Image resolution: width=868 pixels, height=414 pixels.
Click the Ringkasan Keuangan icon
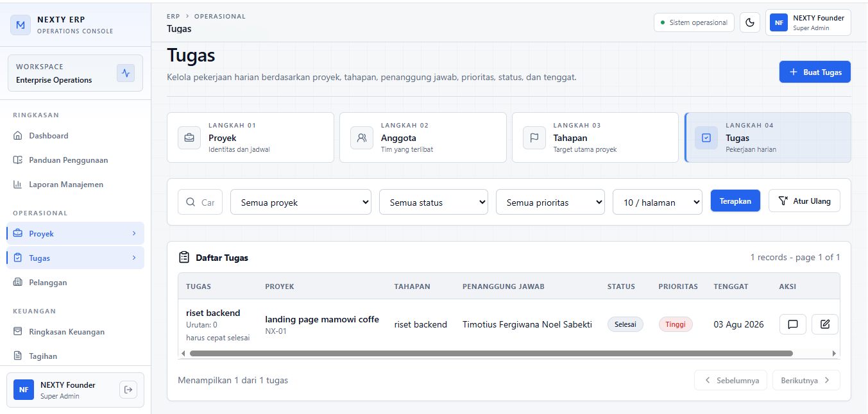17,332
